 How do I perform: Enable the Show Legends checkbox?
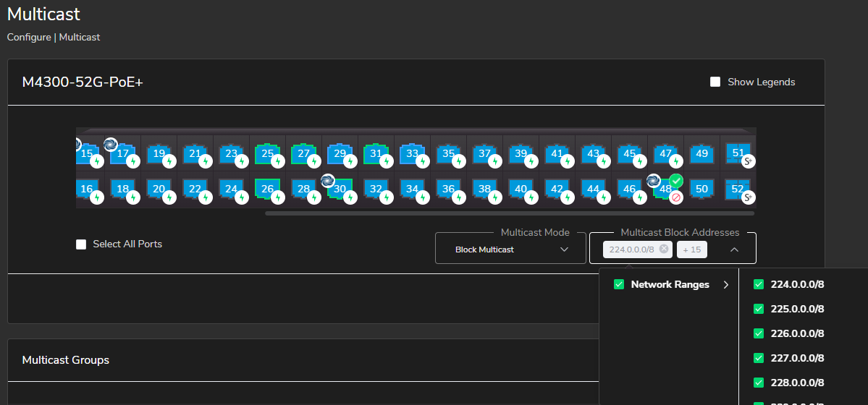(715, 82)
